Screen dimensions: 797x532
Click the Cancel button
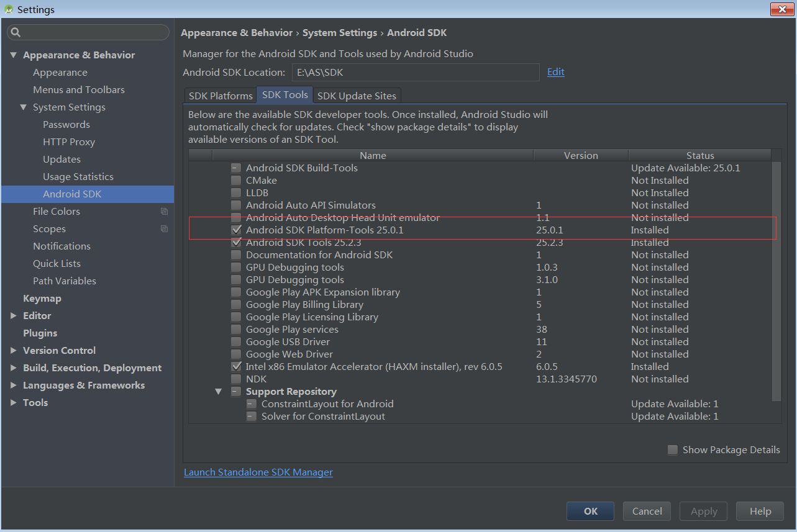point(647,512)
